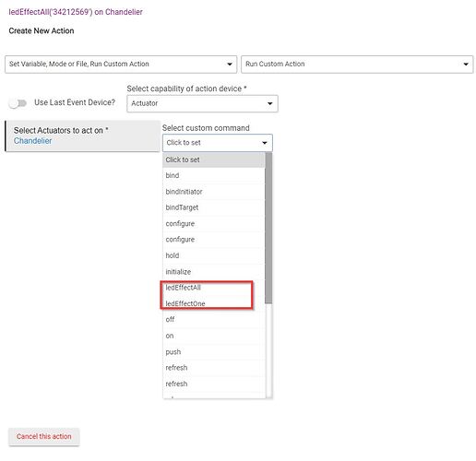Image resolution: width=476 pixels, height=461 pixels.
Task: Toggle the Use Last Event Device switch
Action: tap(18, 103)
